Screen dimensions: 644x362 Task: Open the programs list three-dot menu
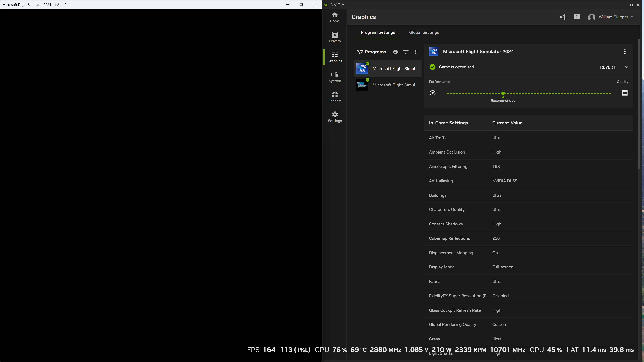[416, 52]
